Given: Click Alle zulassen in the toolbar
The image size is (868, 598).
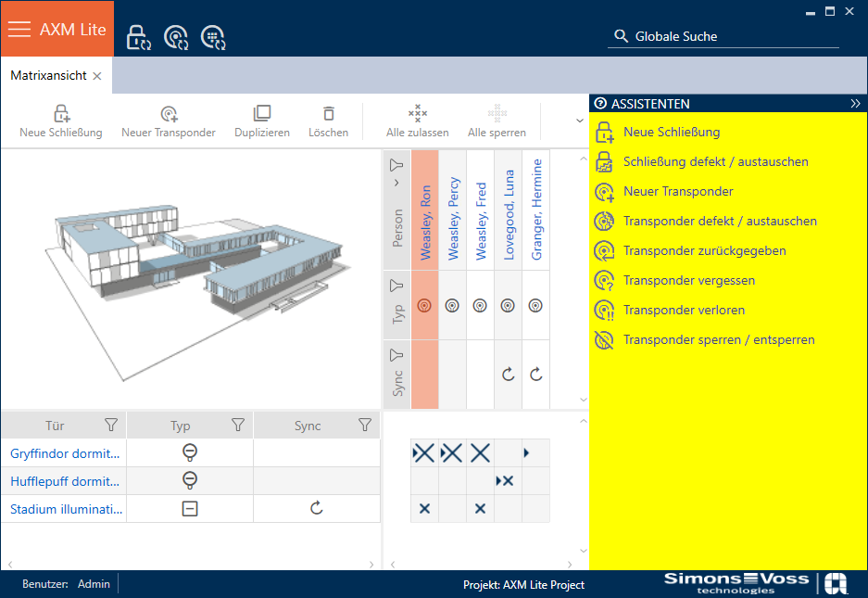Looking at the screenshot, I should coord(418,114).
